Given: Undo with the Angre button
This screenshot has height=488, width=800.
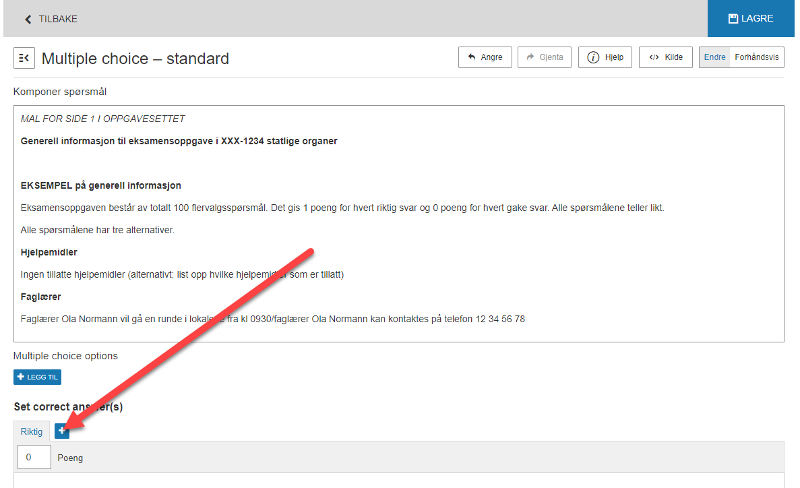Looking at the screenshot, I should 485,57.
